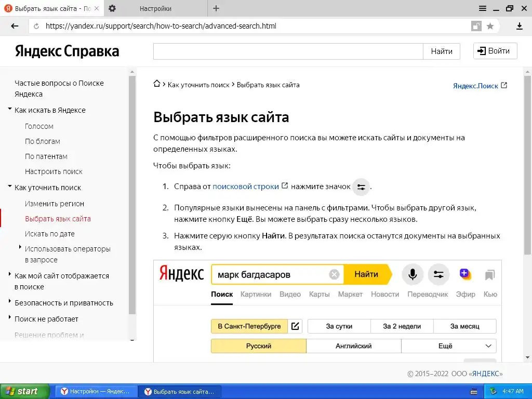Click the gear icon on the Настройки tab
Viewport: 532px width, 399px height.
(x=112, y=8)
